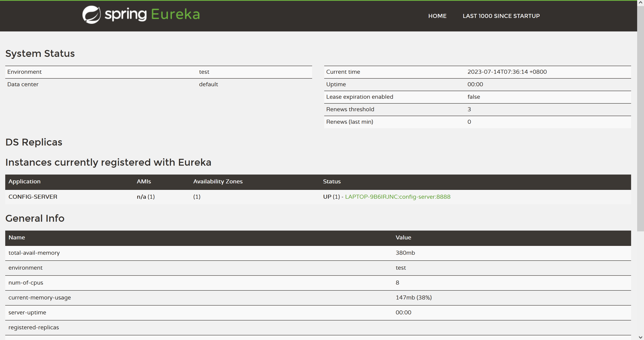
Task: Open LAST 1000 SINCE STARTUP page
Action: point(501,16)
